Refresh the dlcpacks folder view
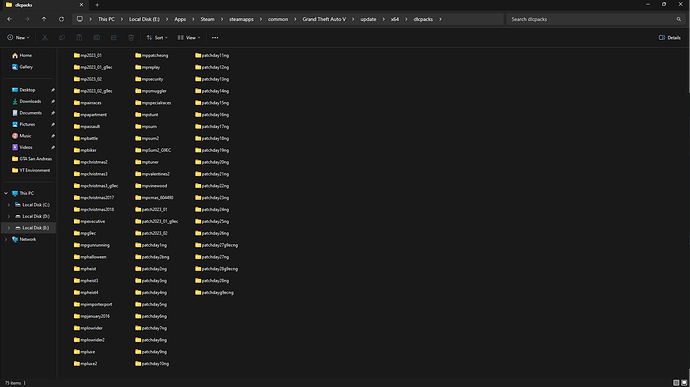 coord(61,19)
